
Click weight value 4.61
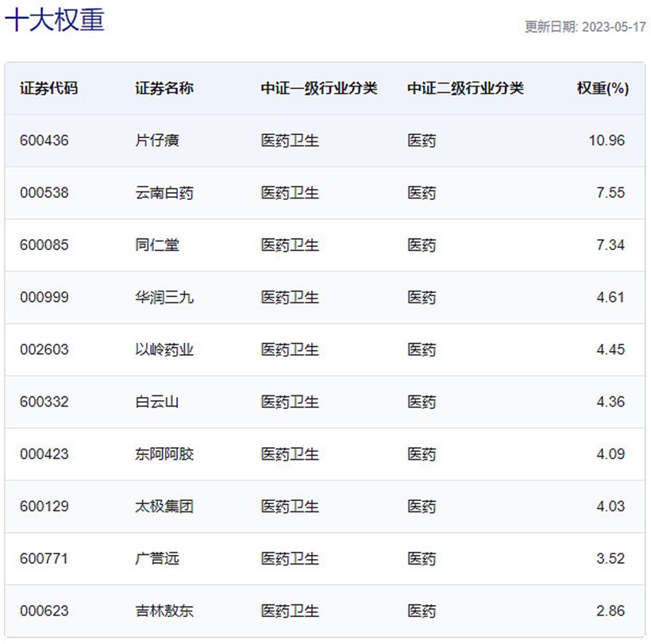[611, 297]
